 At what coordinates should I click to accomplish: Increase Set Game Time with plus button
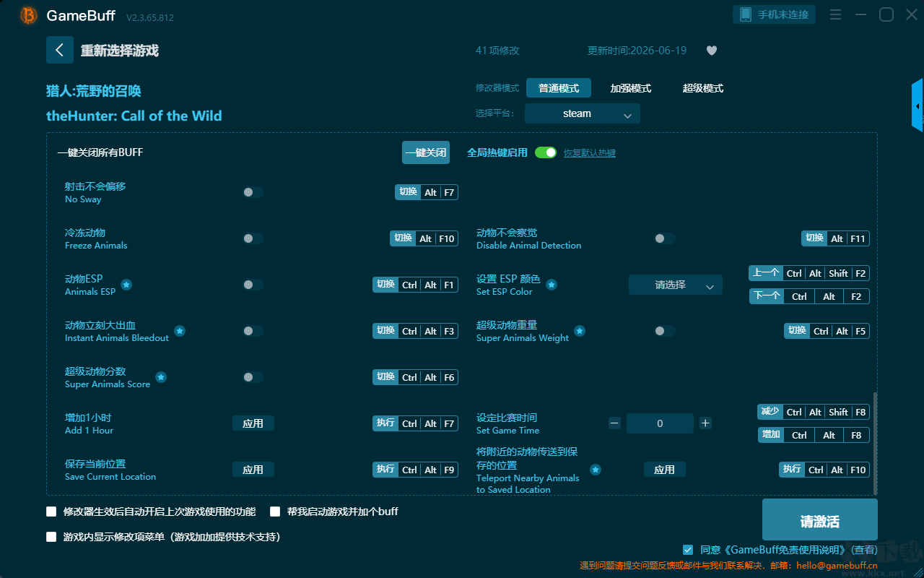point(705,423)
